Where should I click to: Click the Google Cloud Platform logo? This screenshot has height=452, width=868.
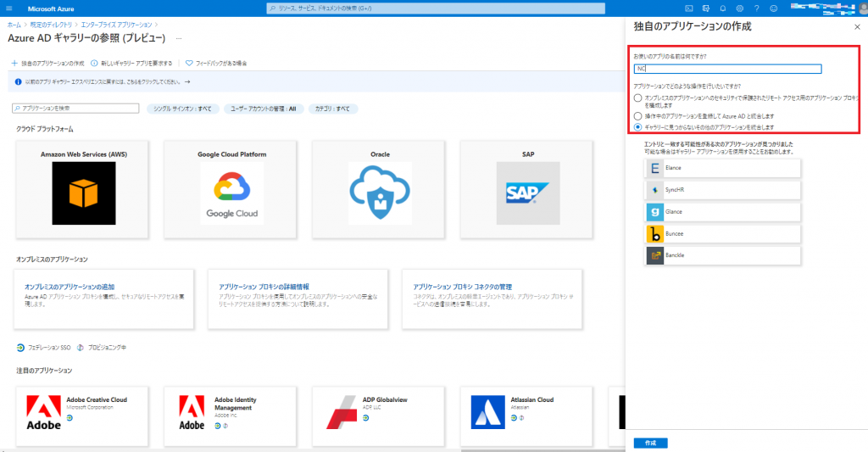(x=232, y=193)
